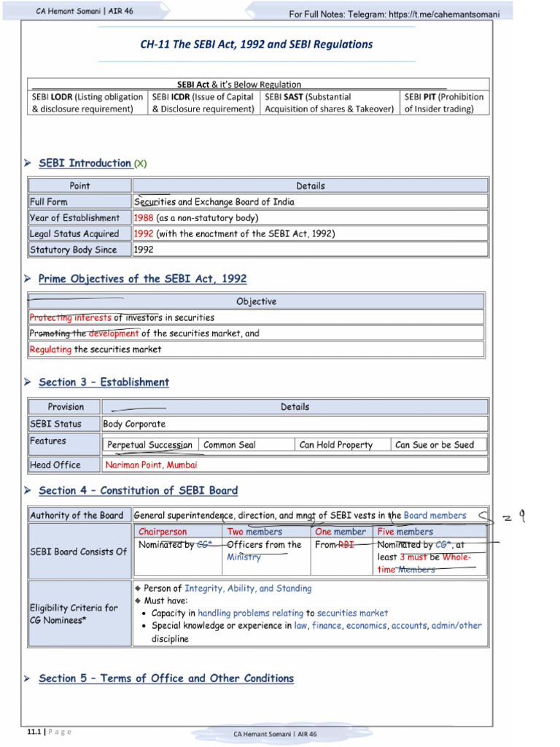The image size is (560, 747).
Task: Click 'Section 4 – Constitution of SEBI Board' heading
Action: [x=138, y=490]
